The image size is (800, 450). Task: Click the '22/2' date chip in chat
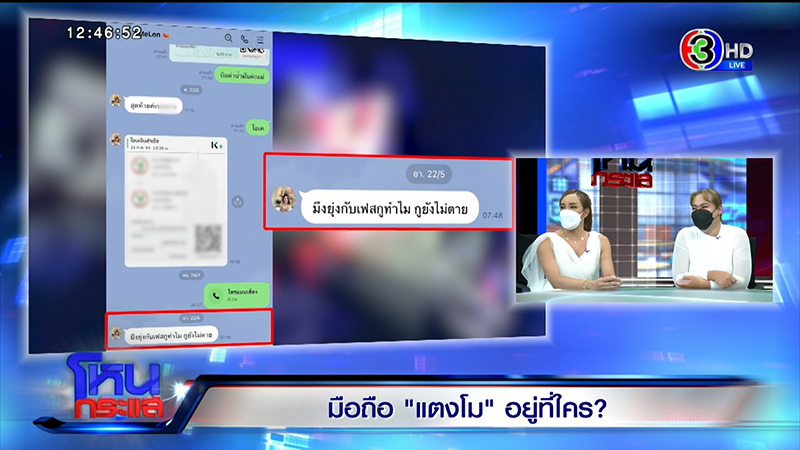(x=191, y=90)
